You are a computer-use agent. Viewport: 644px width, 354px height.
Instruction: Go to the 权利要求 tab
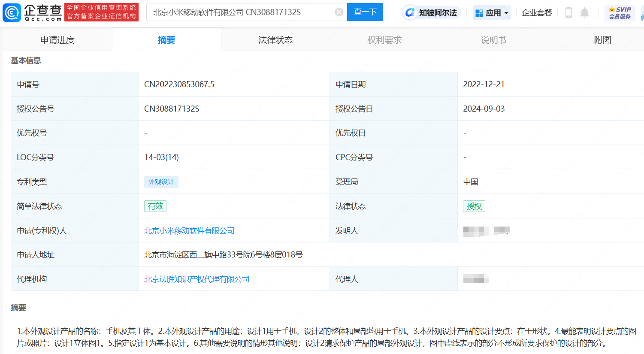(384, 40)
